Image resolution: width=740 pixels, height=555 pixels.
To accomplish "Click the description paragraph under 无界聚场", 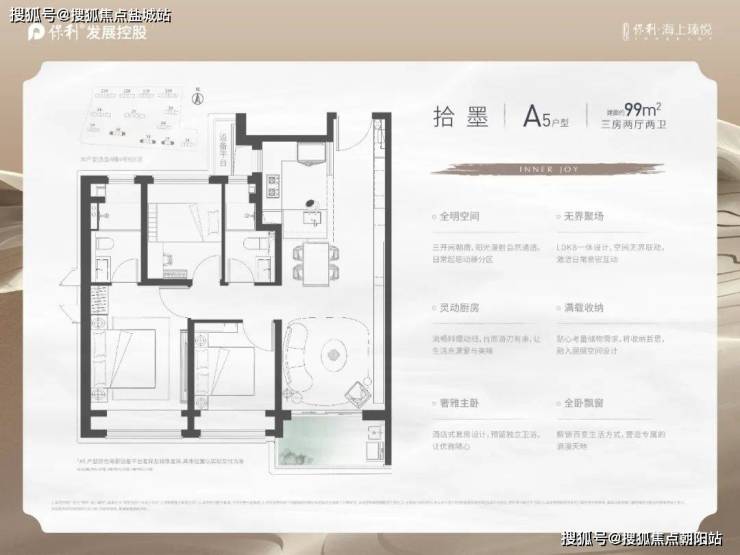I will click(610, 253).
